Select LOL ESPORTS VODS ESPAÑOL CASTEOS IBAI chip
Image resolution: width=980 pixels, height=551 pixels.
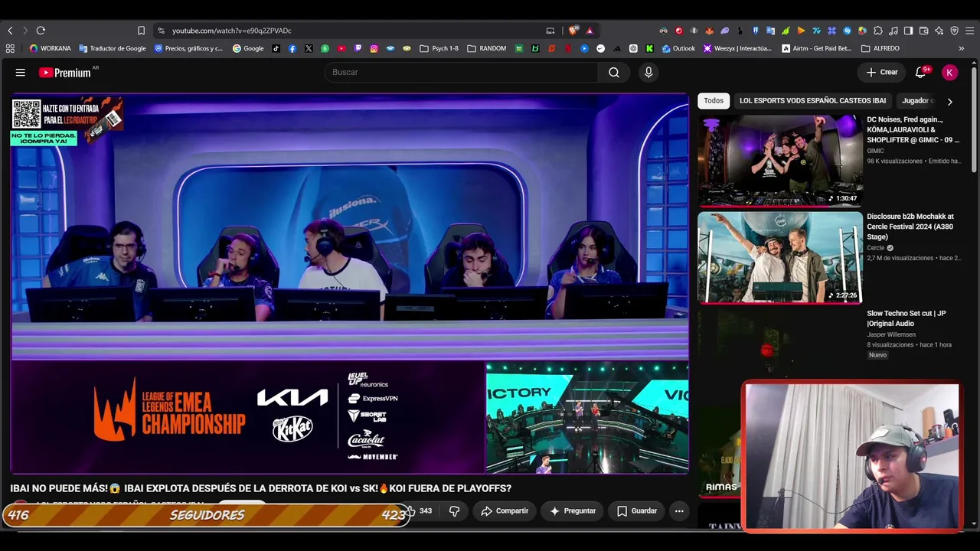pos(812,100)
